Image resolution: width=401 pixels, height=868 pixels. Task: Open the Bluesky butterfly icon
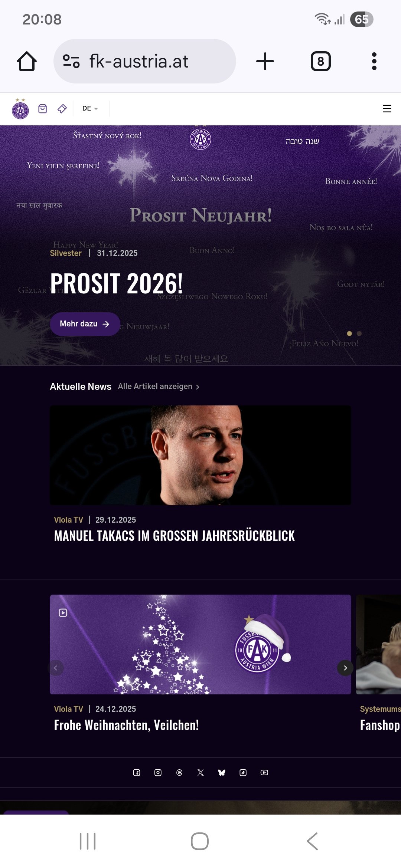222,772
